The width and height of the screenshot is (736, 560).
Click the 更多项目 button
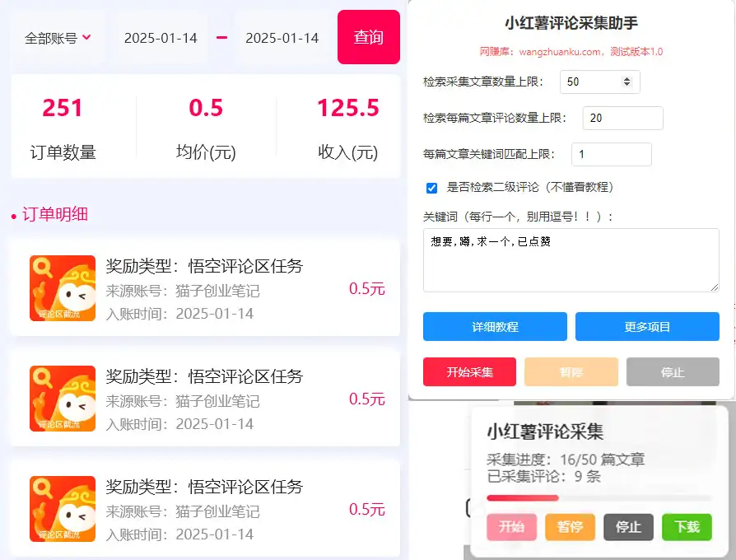pos(647,327)
